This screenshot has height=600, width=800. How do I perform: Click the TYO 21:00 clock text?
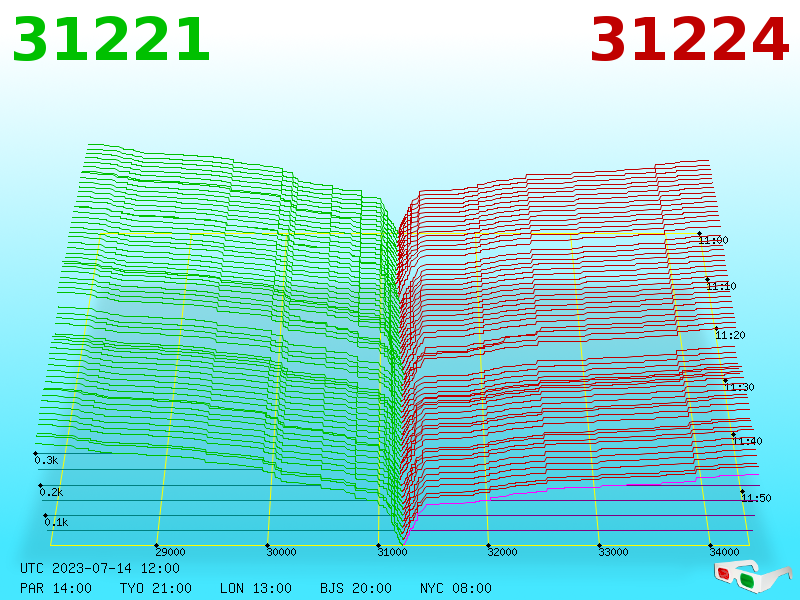tap(156, 588)
